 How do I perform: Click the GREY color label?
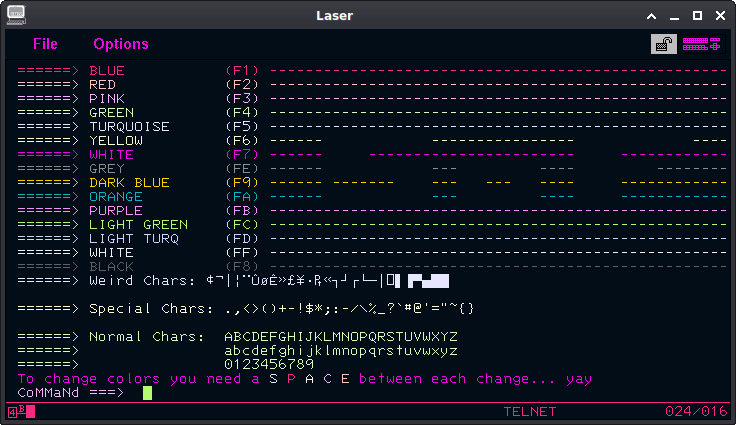[107, 169]
